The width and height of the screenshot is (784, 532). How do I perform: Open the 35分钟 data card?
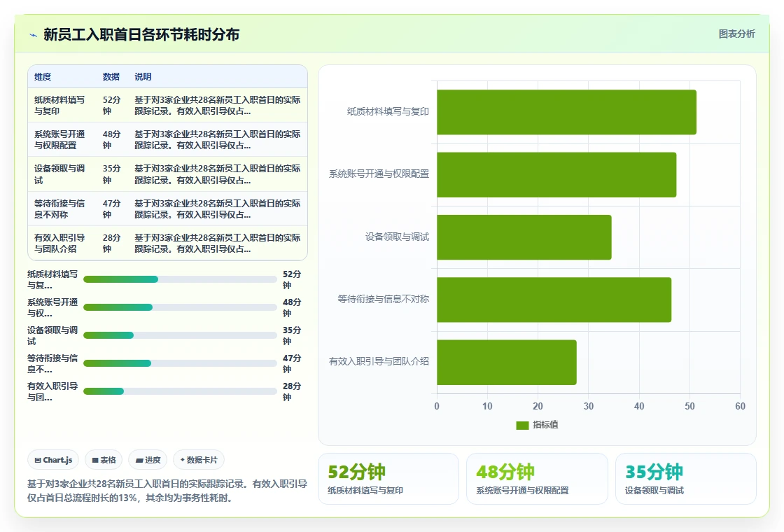coord(685,479)
